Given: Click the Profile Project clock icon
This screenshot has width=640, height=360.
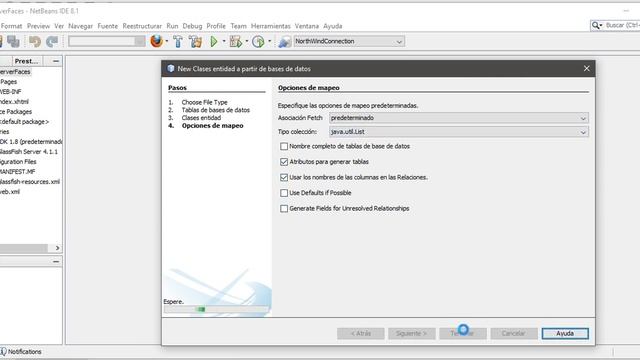Looking at the screenshot, I should [x=258, y=41].
